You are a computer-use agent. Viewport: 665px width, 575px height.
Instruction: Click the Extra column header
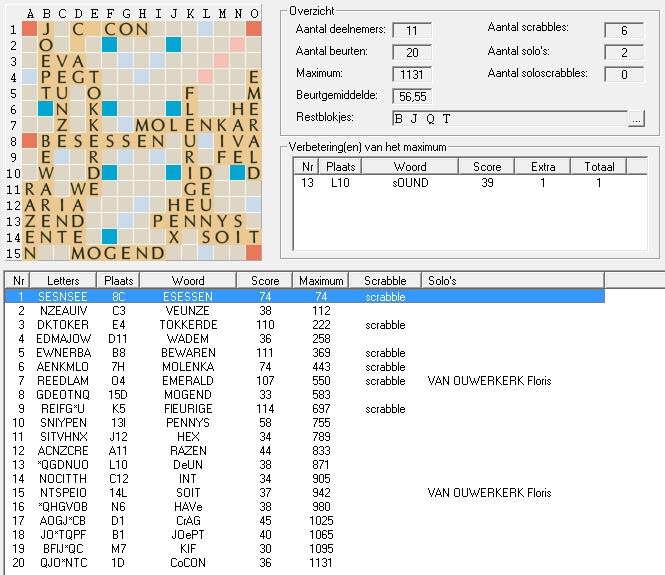coord(543,167)
